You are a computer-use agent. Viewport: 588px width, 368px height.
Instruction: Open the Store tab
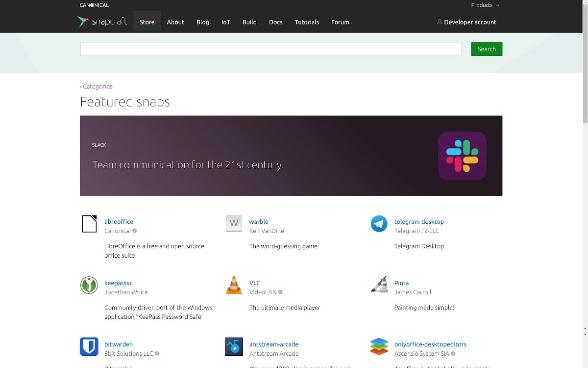click(147, 22)
